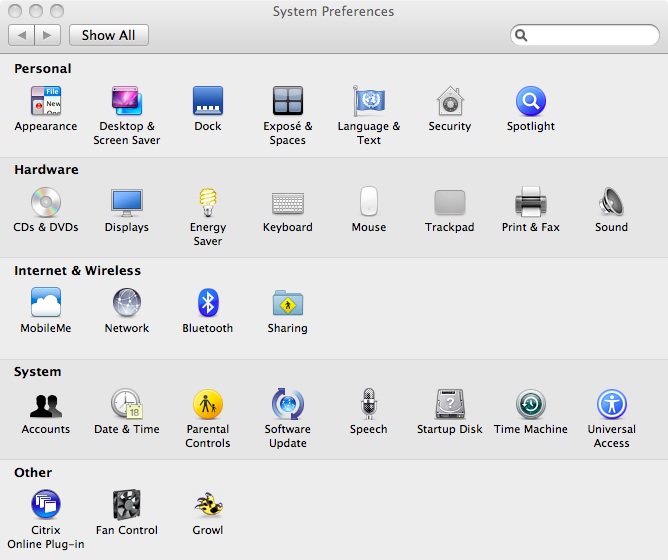This screenshot has height=560, width=668.
Task: Click the magnifying glass in search field
Action: click(x=521, y=35)
